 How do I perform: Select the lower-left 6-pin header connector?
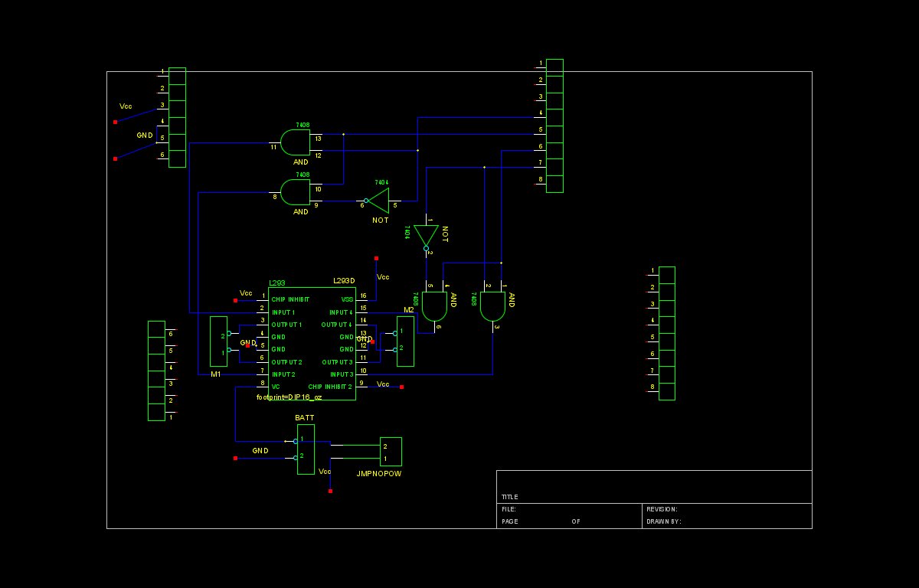click(x=156, y=371)
